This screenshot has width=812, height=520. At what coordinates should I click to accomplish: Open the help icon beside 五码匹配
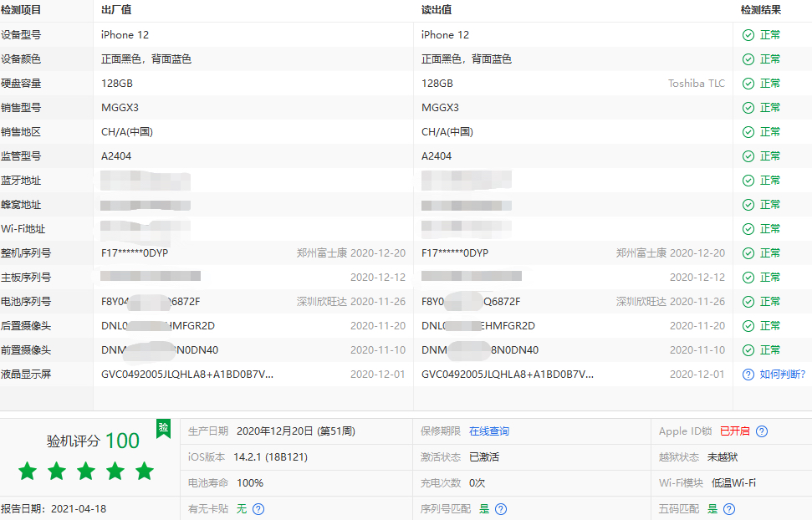pos(729,509)
